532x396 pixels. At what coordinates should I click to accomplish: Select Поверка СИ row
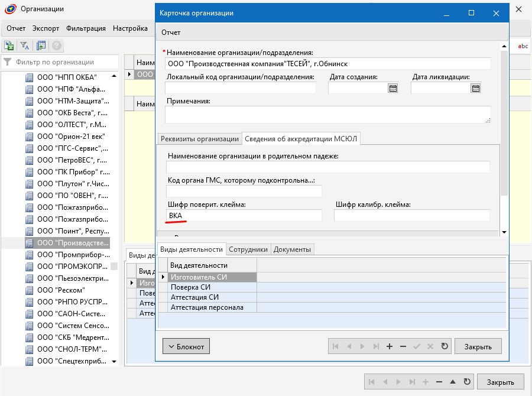click(x=212, y=287)
